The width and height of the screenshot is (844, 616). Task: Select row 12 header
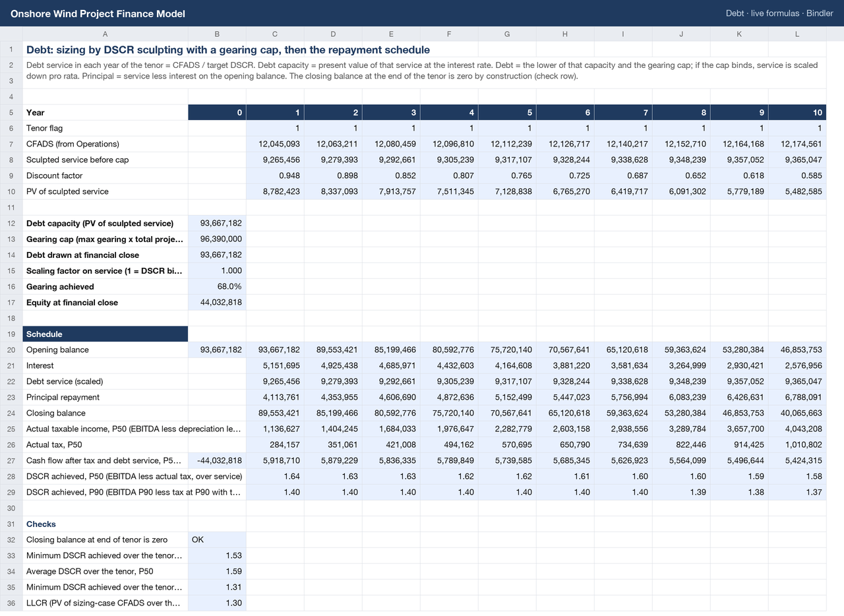[11, 223]
